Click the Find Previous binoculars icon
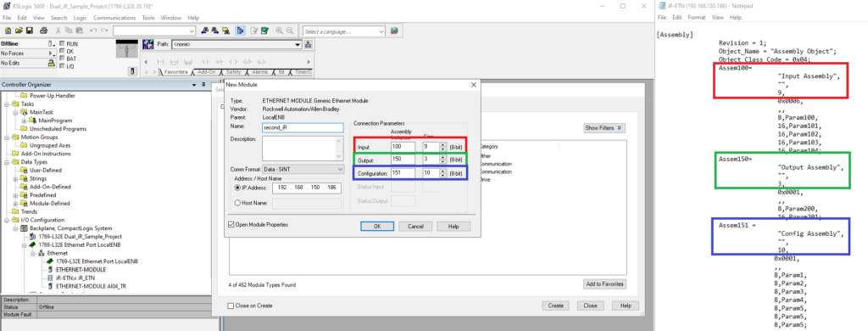The width and height of the screenshot is (868, 331). point(205,31)
